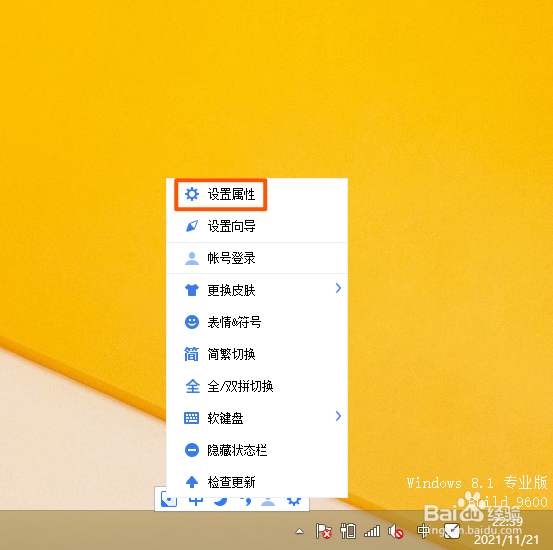Click the punctuation icon on IME status bar
This screenshot has height=550, width=553.
point(246,501)
